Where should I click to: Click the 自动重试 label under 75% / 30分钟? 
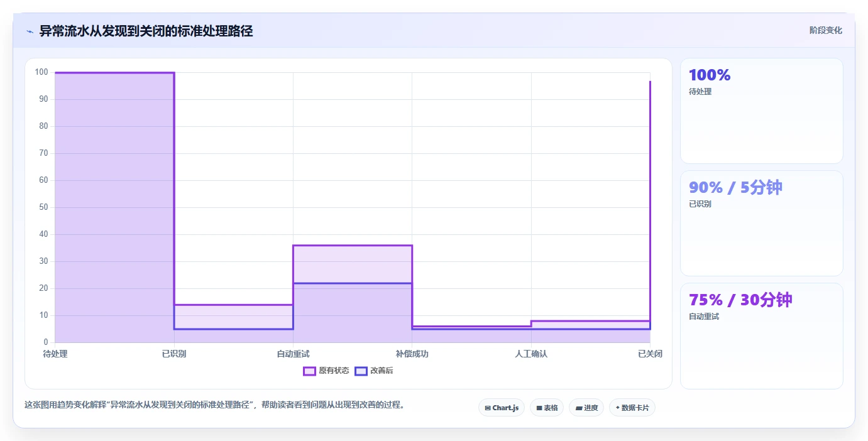[704, 317]
